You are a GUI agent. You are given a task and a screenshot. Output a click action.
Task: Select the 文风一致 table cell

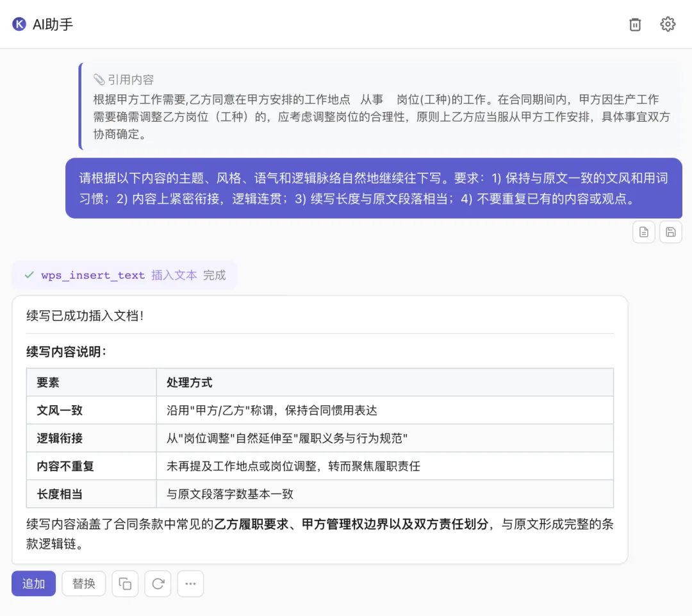click(x=92, y=410)
